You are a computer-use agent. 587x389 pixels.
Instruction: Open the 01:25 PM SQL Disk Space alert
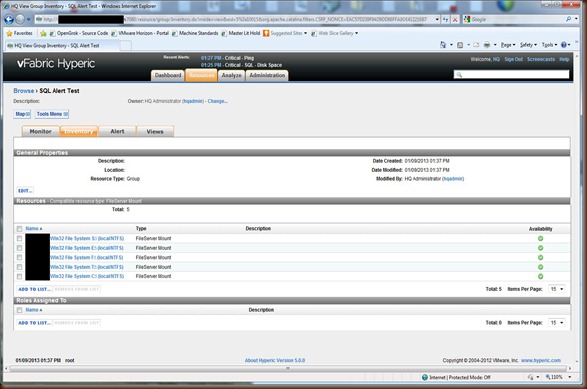tap(241, 65)
